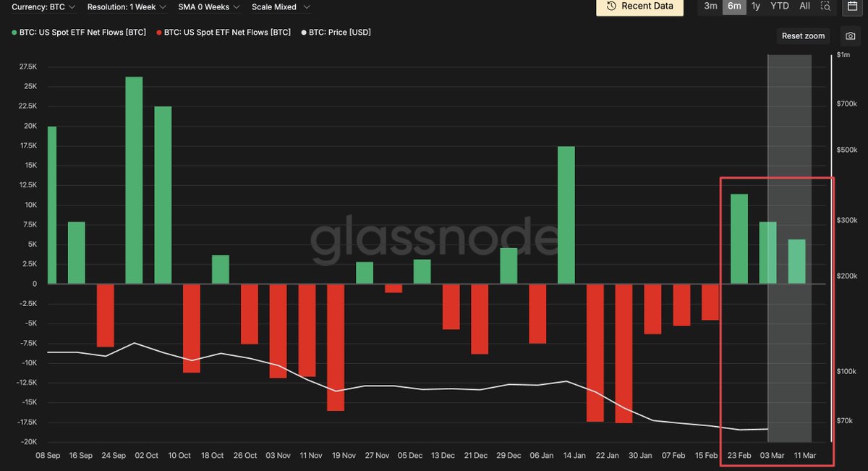
Task: Take a chart snapshot with camera icon
Action: coord(850,35)
